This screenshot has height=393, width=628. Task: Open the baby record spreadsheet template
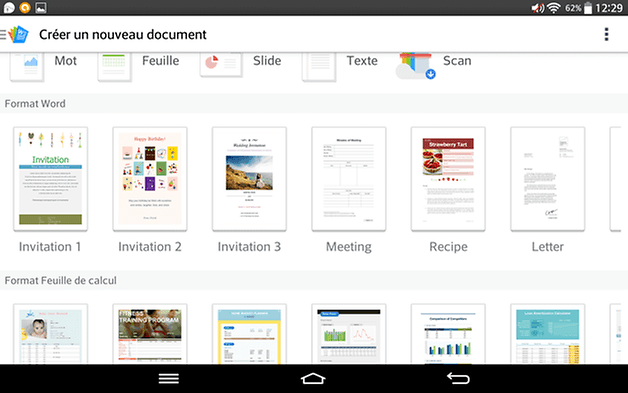coord(50,334)
